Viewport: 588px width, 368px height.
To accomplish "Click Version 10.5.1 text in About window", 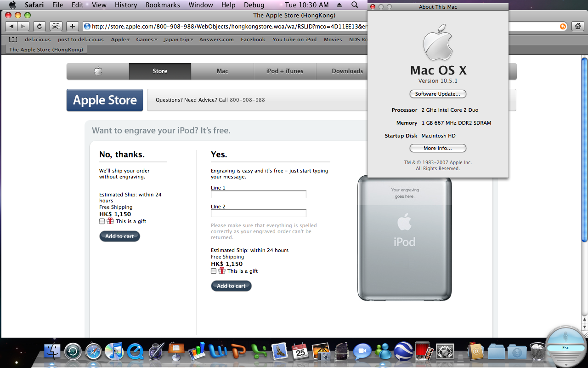I will click(438, 81).
